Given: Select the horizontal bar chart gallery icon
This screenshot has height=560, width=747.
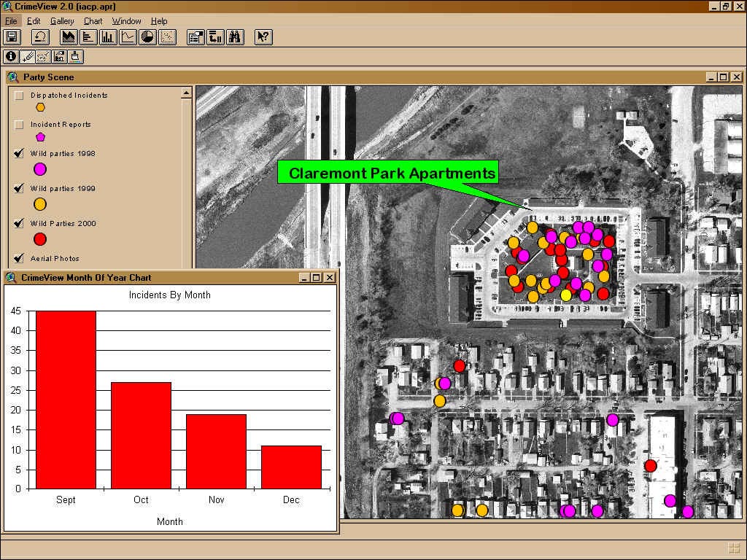Looking at the screenshot, I should point(88,37).
